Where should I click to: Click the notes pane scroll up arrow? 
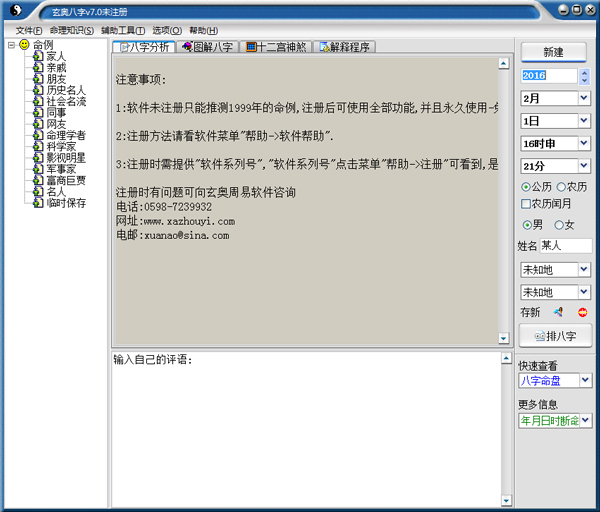point(504,63)
